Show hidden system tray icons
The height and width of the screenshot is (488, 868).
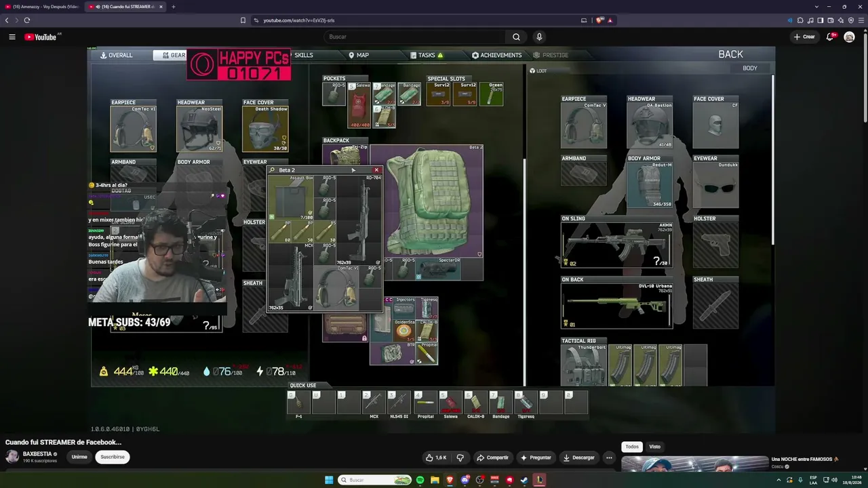pos(778,480)
